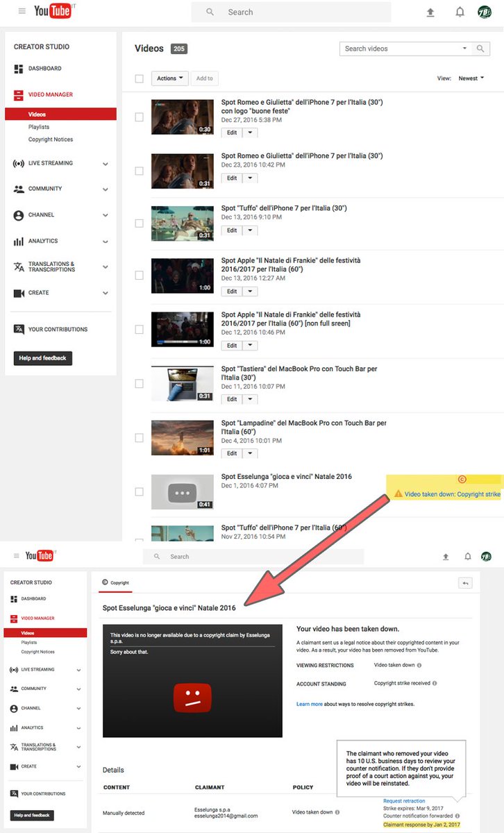Open Copyright Notices in upper sidebar
The height and width of the screenshot is (833, 504).
tap(51, 140)
